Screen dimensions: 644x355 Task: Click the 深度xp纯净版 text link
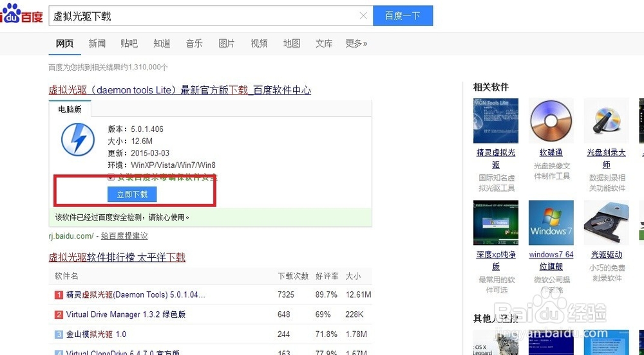click(496, 260)
